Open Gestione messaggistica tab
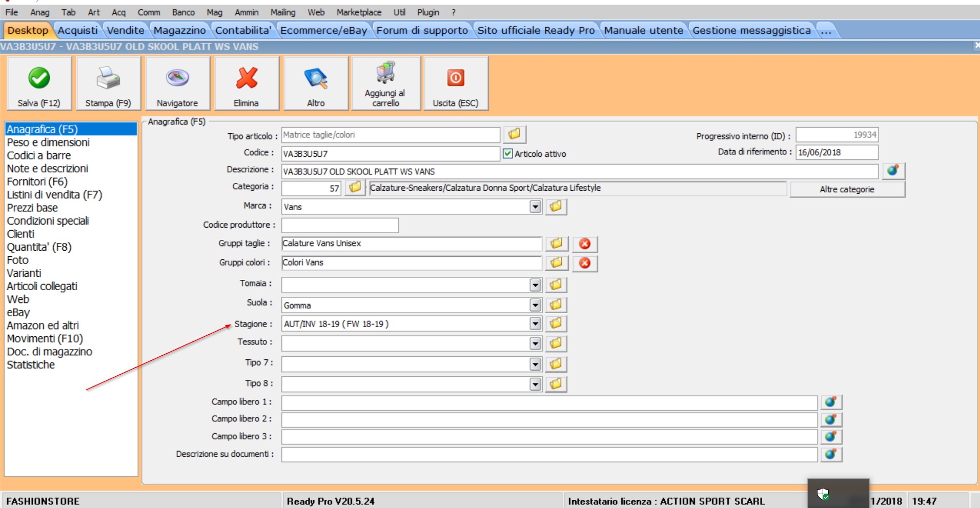 coord(751,30)
